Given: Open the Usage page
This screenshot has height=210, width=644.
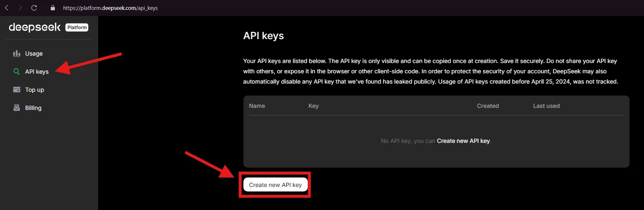Looking at the screenshot, I should pos(34,54).
